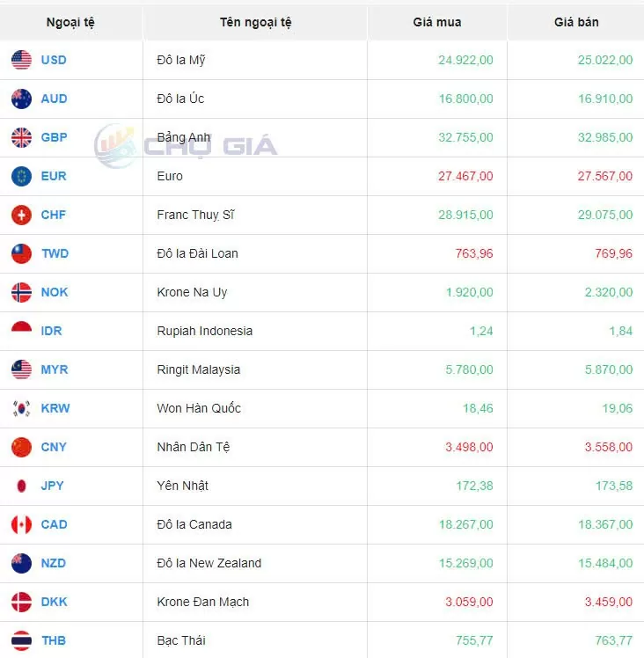This screenshot has height=658, width=644.
Task: Select the UK flag icon for GBP
Action: coord(21,137)
